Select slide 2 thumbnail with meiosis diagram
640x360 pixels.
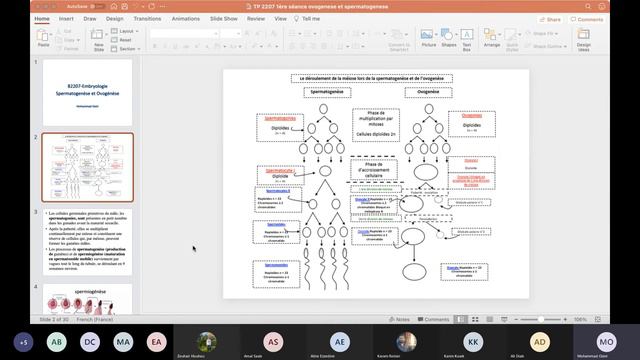(x=87, y=167)
